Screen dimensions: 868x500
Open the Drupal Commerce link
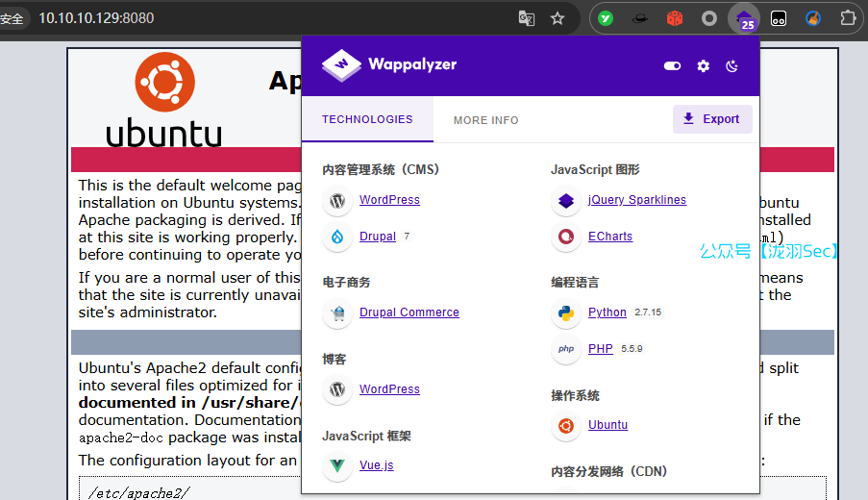pos(409,312)
